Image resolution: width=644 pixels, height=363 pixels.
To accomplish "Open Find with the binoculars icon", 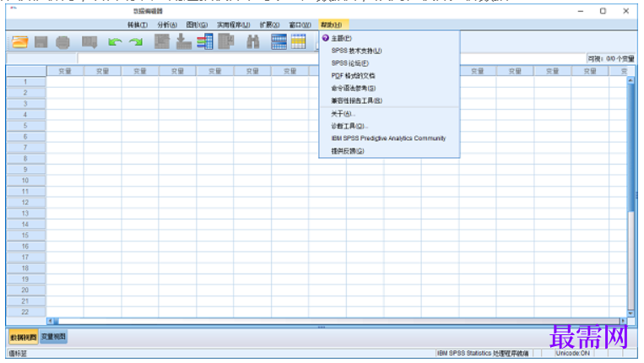I will tap(252, 42).
